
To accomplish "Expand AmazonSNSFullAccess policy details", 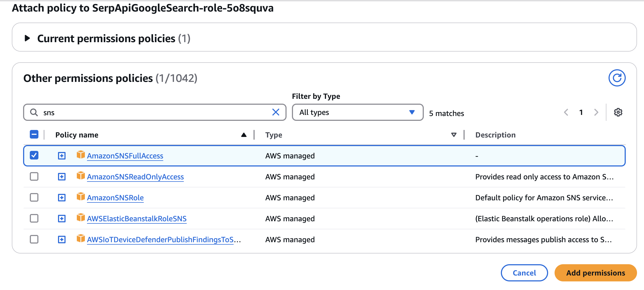I will coord(62,156).
